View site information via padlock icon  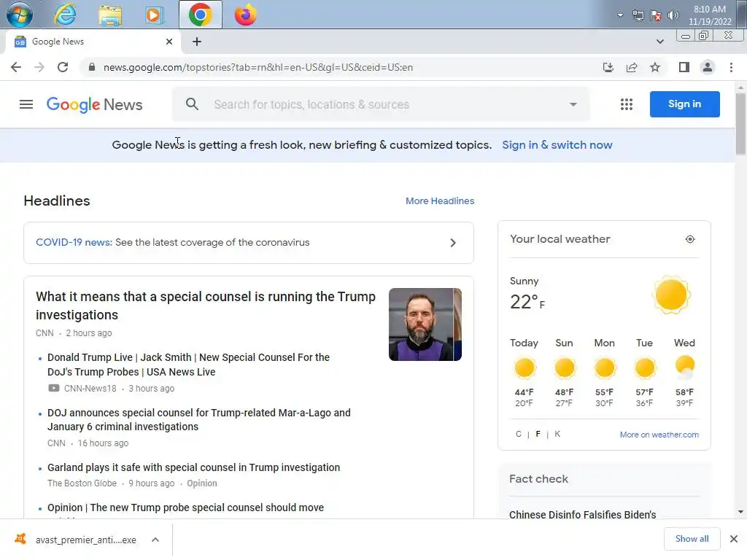tap(91, 67)
